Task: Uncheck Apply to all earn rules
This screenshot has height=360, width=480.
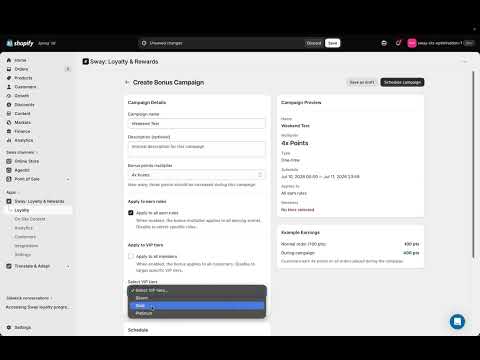Action: coord(131,213)
